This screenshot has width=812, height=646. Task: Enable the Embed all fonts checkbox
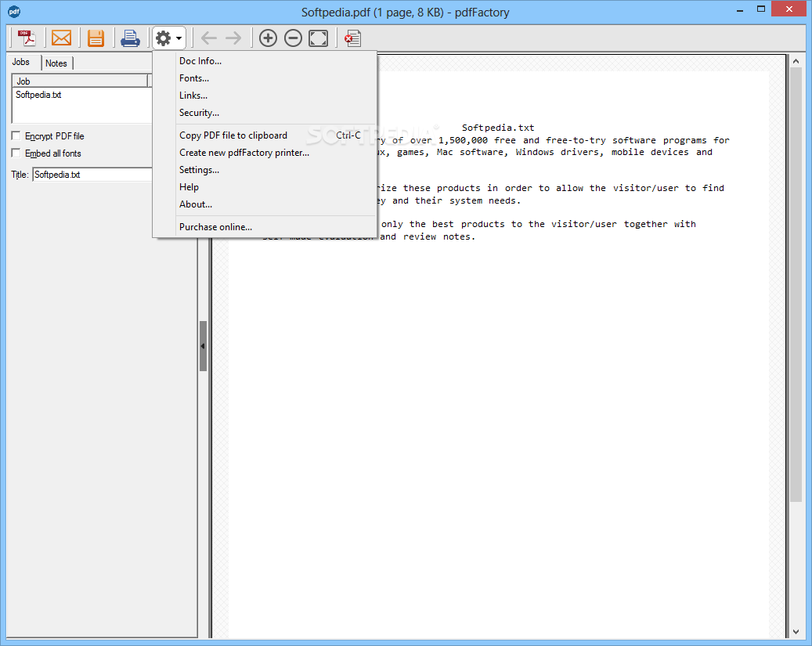coord(16,153)
